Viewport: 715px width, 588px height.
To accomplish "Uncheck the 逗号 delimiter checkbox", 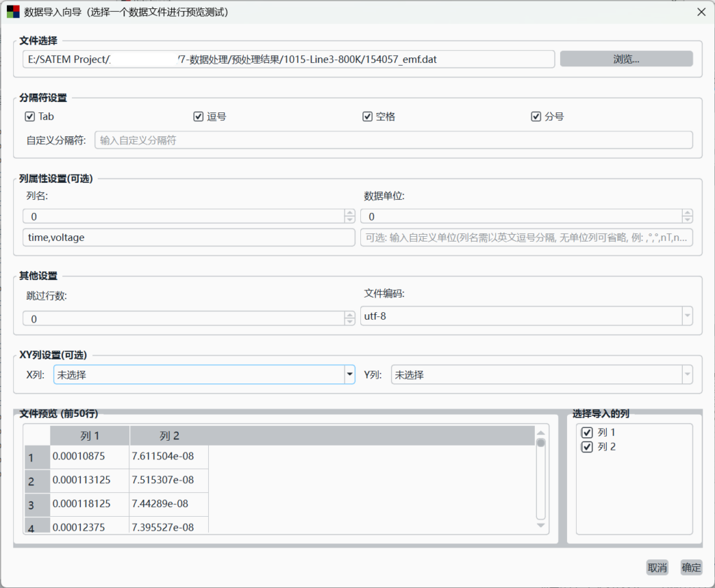I will tap(198, 117).
